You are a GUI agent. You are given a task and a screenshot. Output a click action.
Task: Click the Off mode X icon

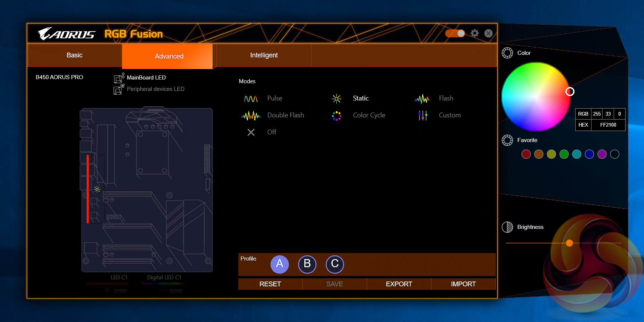click(251, 132)
